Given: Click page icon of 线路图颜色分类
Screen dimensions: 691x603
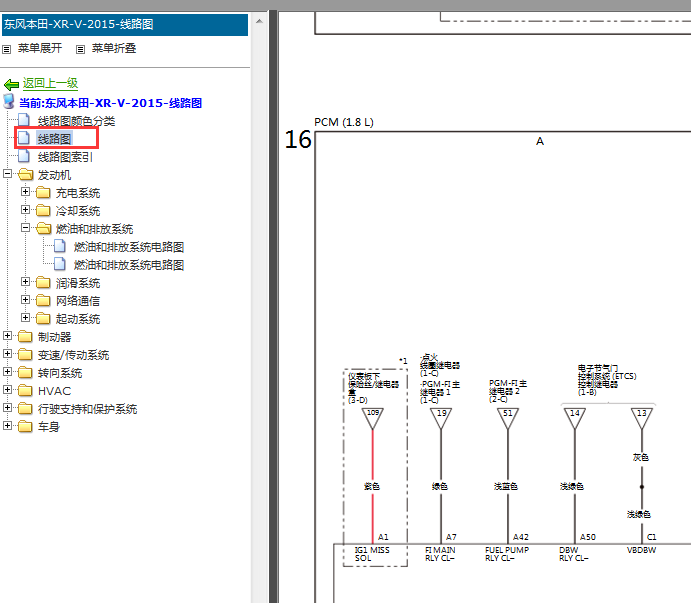Looking at the screenshot, I should tap(24, 120).
